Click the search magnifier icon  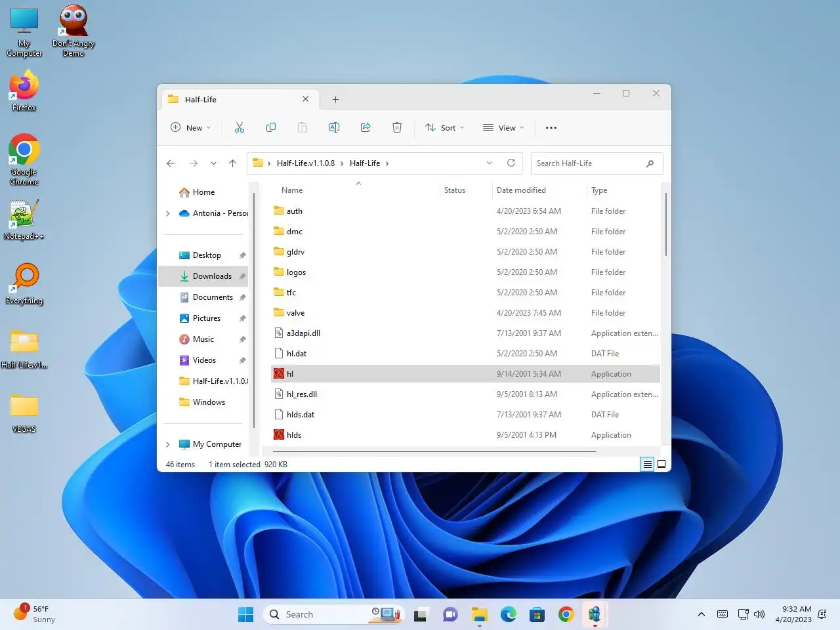tap(650, 163)
